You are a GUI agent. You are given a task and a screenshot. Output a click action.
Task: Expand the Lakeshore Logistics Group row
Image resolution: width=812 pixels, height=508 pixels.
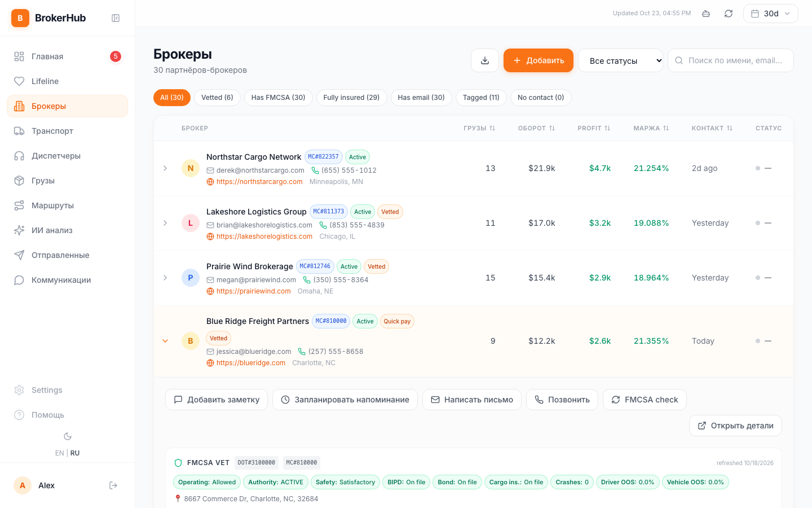165,223
